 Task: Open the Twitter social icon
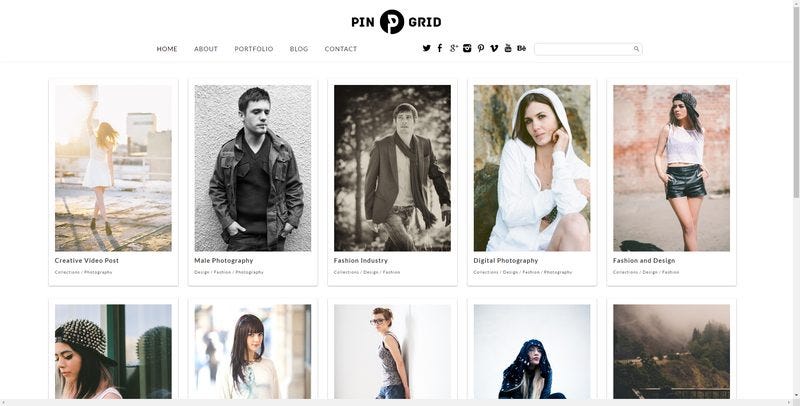(427, 48)
